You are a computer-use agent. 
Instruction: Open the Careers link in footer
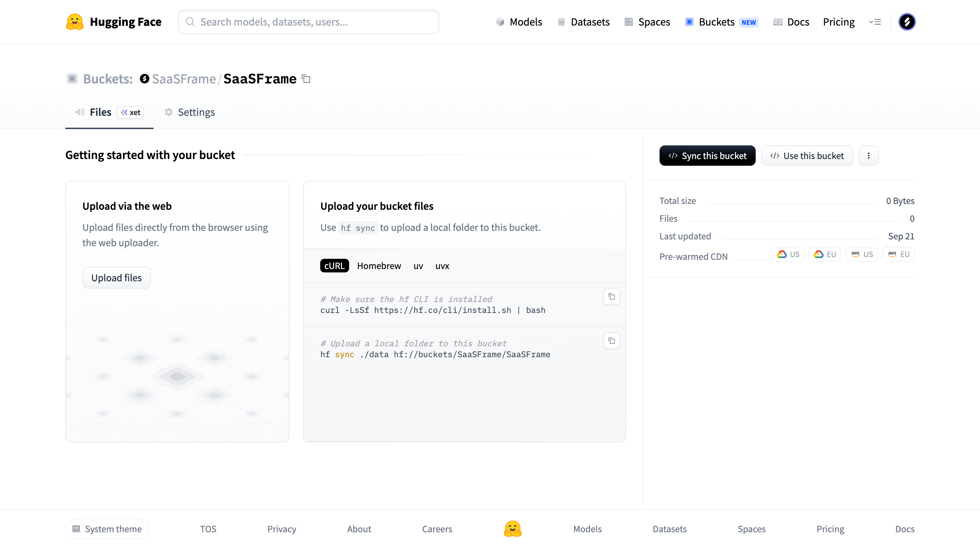pyautogui.click(x=437, y=528)
